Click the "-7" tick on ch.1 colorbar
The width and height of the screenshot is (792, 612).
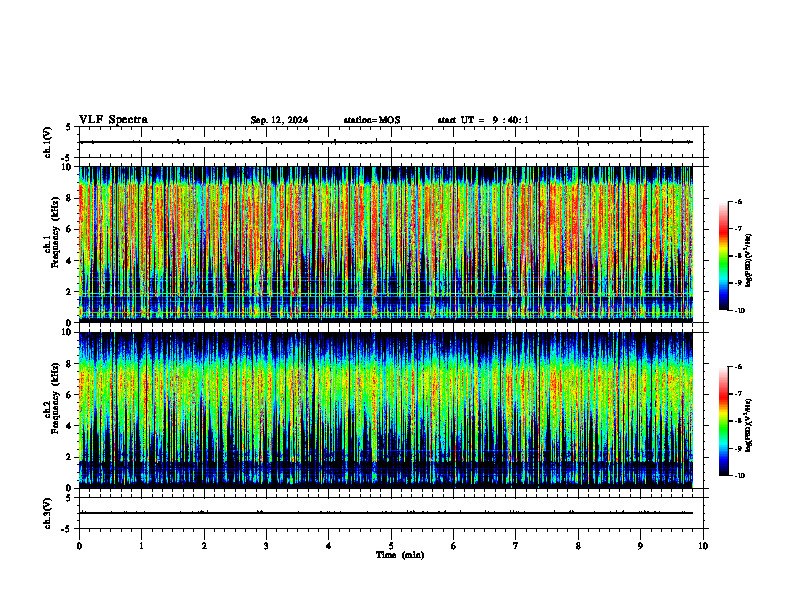738,228
